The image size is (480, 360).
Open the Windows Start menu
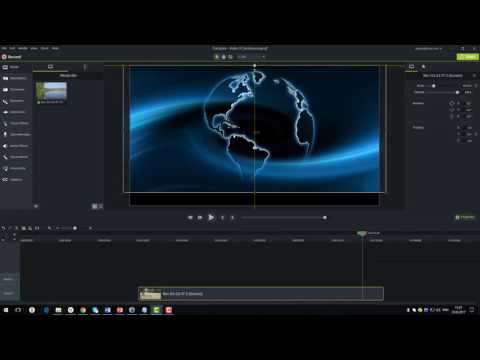[x=6, y=310]
